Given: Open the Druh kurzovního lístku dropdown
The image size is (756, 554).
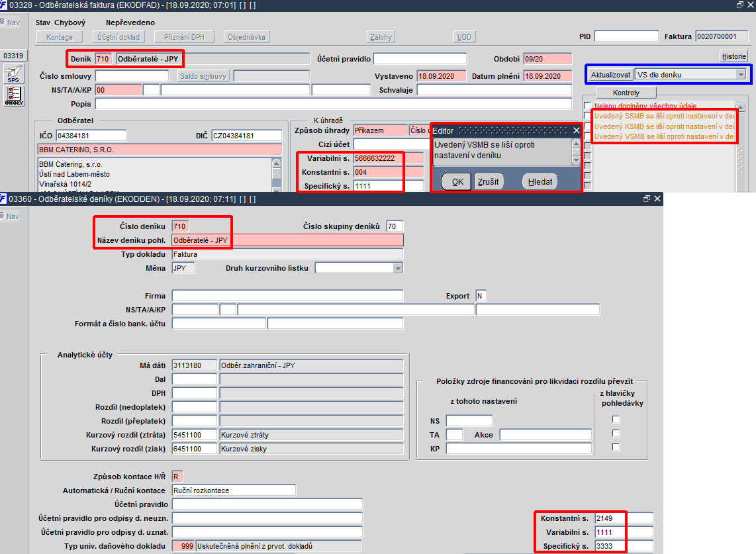Looking at the screenshot, I should (x=398, y=268).
